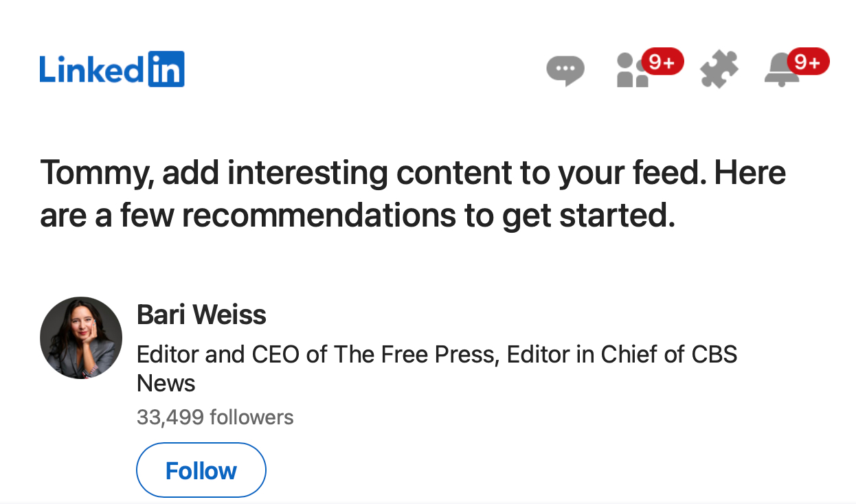Click the puzzle piece icon
Screen dimensions: 856x504
pyautogui.click(x=719, y=70)
